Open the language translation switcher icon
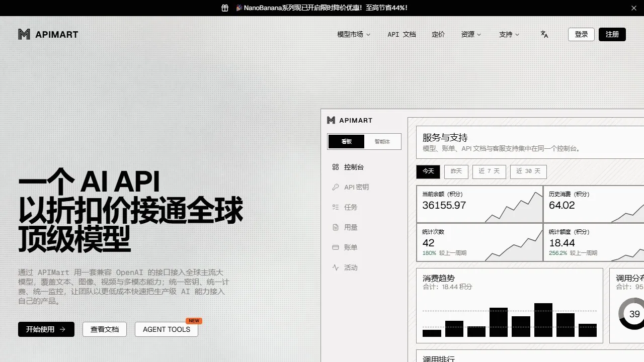 coord(544,34)
